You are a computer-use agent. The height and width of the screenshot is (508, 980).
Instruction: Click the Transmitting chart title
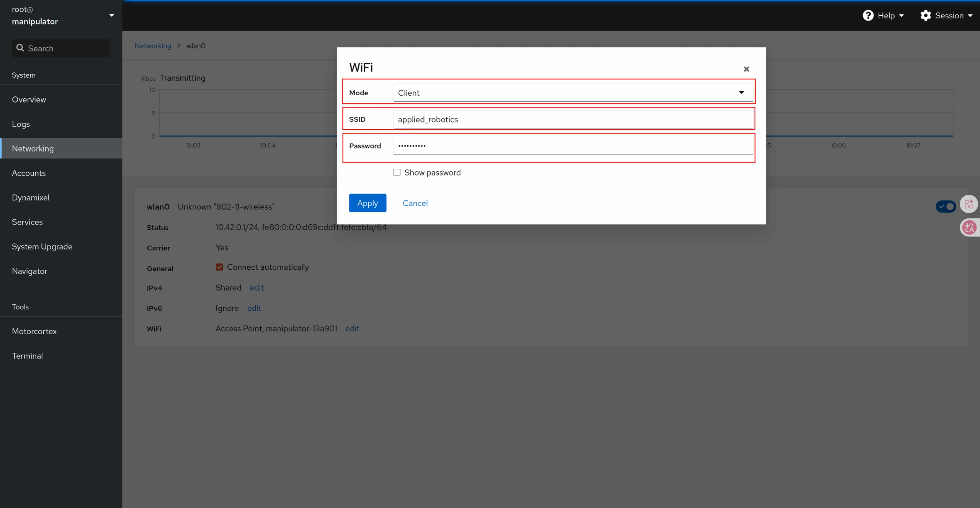coord(182,78)
